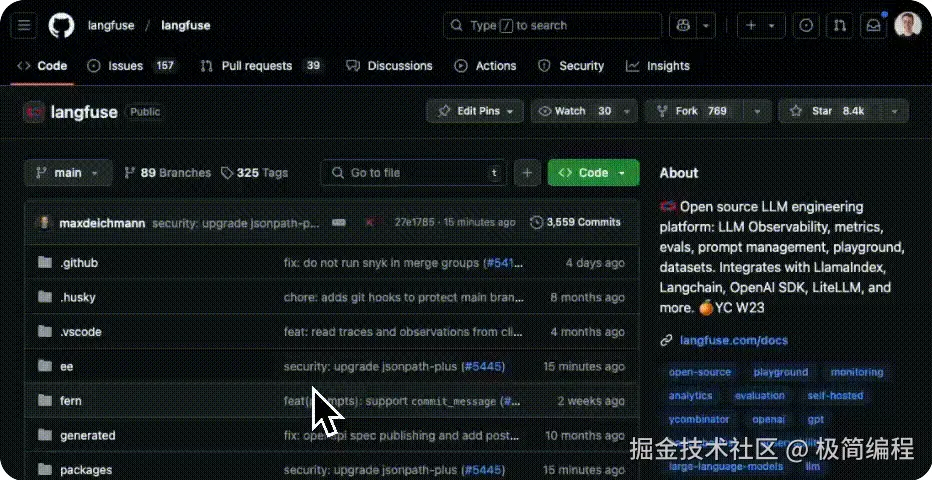Image resolution: width=932 pixels, height=480 pixels.
Task: Open the Edit Pins dropdown
Action: tap(475, 111)
